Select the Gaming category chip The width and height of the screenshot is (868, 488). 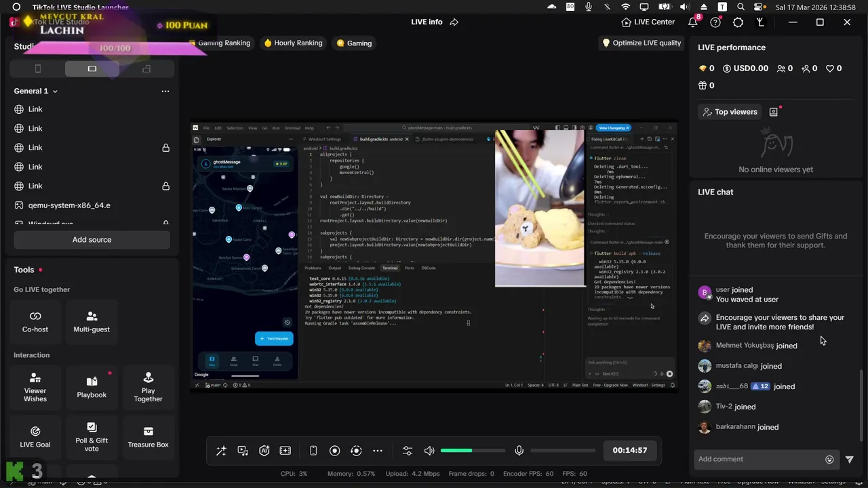354,43
